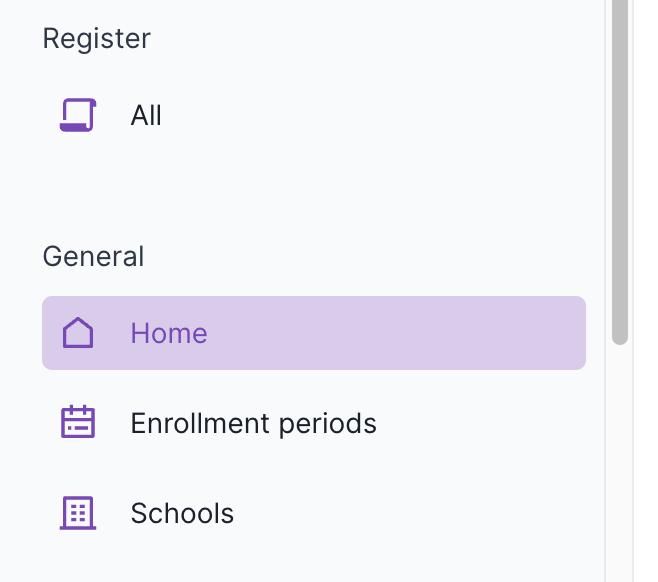This screenshot has height=582, width=658.
Task: Click the "Enrollment" word in the sidebar
Action: click(201, 423)
